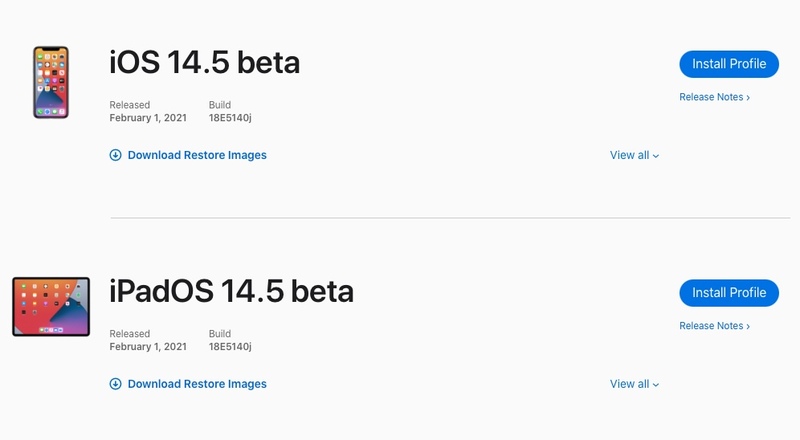Click the iPadOS 14.5 beta Install Profile button

(x=729, y=293)
